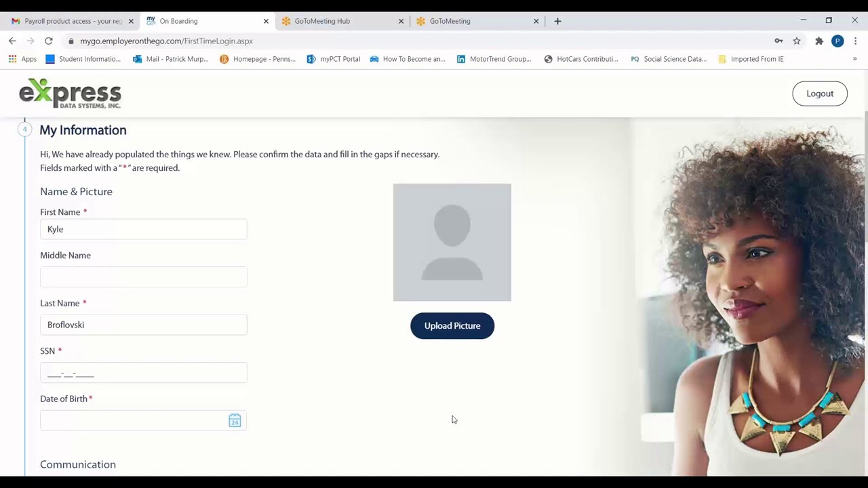The image size is (868, 488).
Task: Close the Payroll product access tab
Action: [x=131, y=21]
